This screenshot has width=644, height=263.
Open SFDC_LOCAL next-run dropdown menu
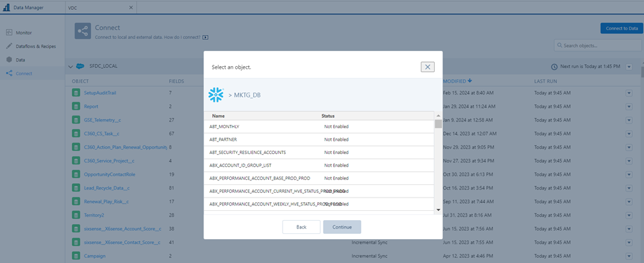tap(629, 67)
